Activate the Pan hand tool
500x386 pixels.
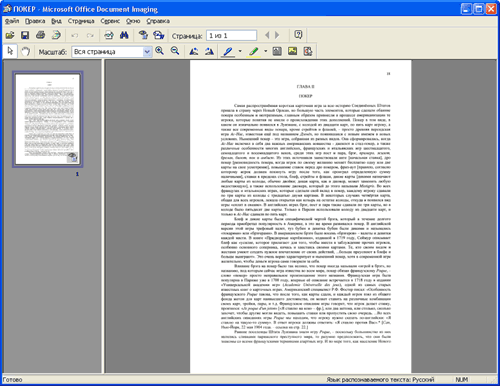[25, 51]
